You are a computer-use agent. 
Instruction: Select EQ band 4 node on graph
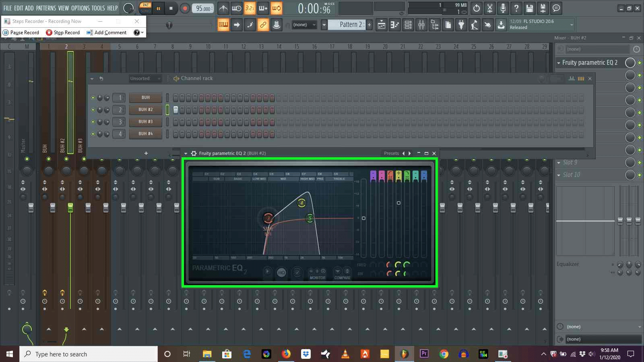click(301, 203)
